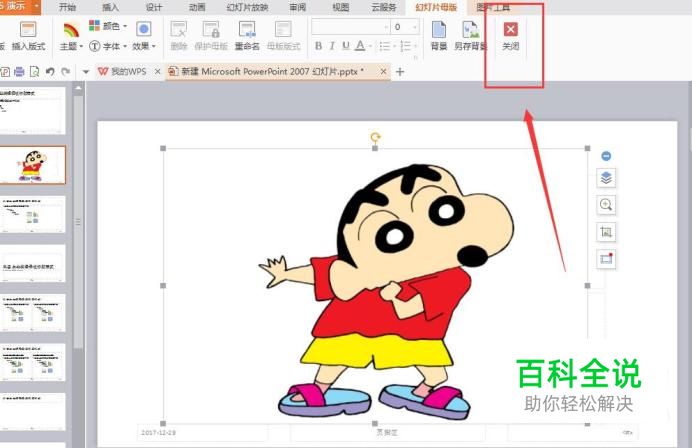Screen dimensions: 692x448
Task: Select the first master thumbnail at the top of the panel
Action: click(x=33, y=110)
